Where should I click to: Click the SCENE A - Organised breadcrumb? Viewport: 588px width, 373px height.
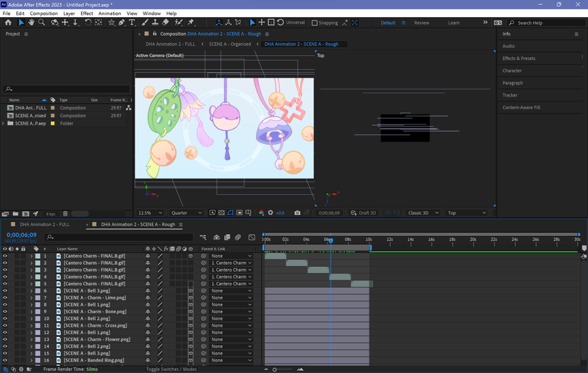pyautogui.click(x=230, y=44)
